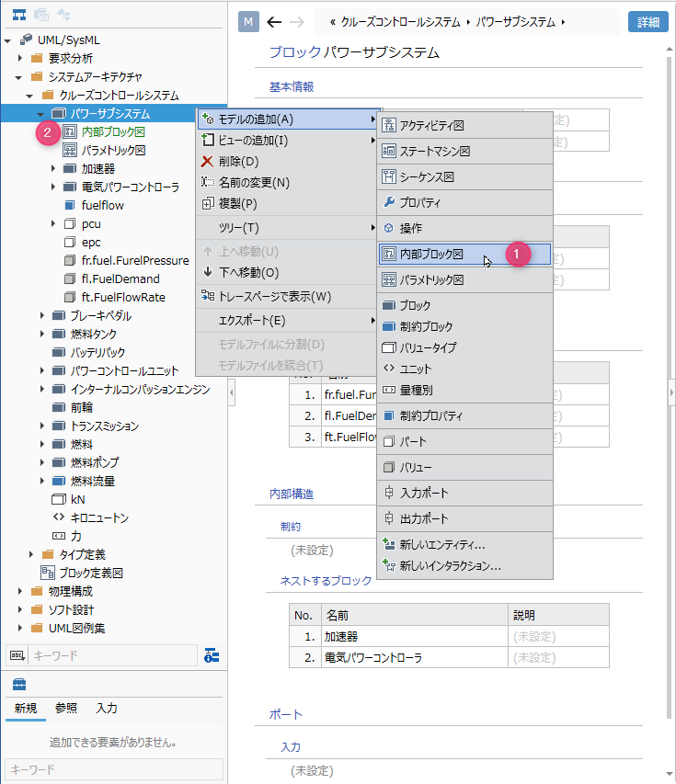Click 名前の変更(N) in the context menu
The image size is (676, 784).
click(x=287, y=183)
